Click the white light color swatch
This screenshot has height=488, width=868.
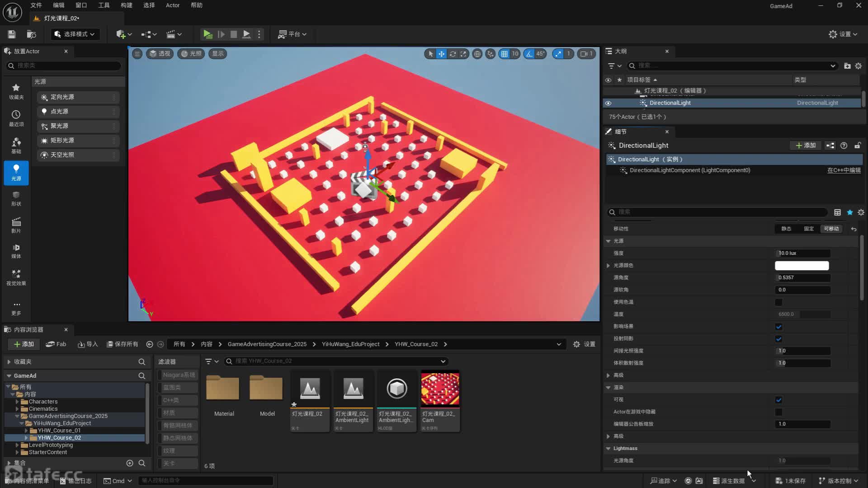point(802,266)
